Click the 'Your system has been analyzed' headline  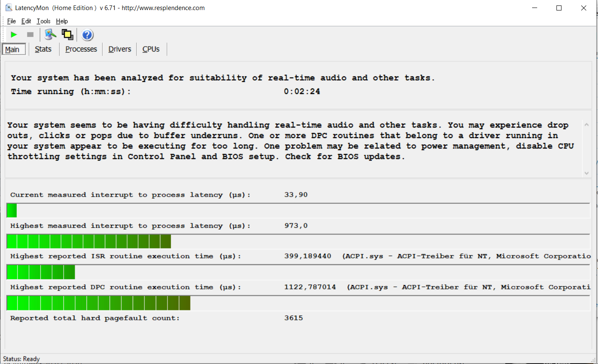tap(223, 78)
